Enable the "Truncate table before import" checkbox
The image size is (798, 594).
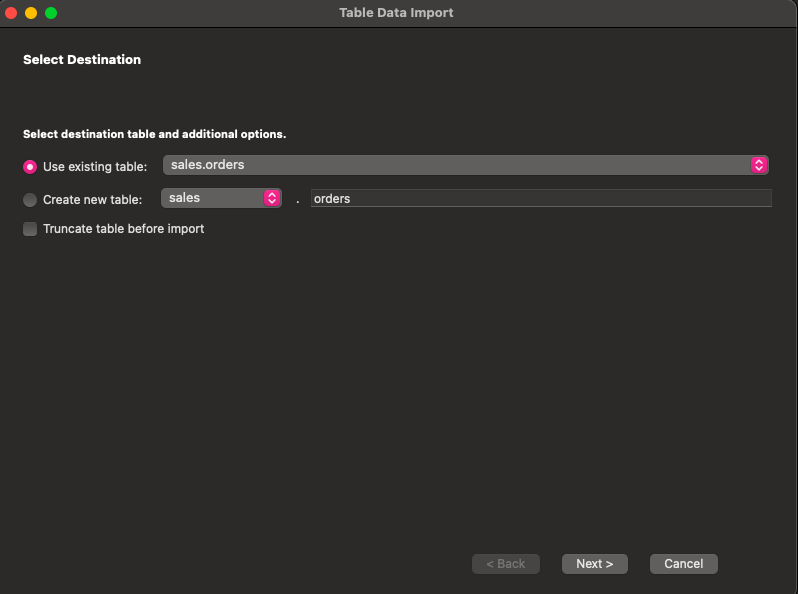coord(30,229)
